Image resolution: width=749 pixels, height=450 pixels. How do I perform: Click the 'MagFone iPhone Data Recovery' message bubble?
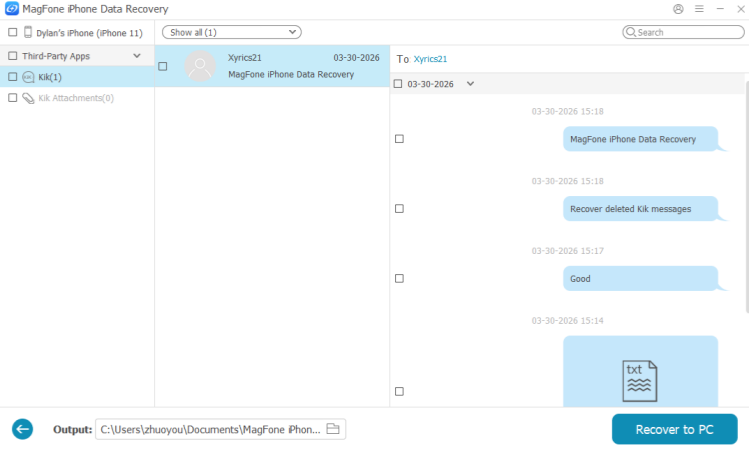click(641, 139)
